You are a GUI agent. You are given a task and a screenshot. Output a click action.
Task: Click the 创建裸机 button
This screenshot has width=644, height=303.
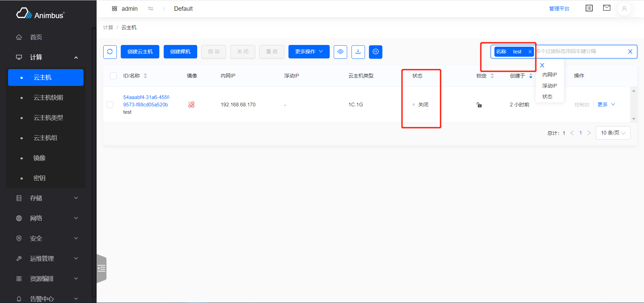tap(180, 52)
